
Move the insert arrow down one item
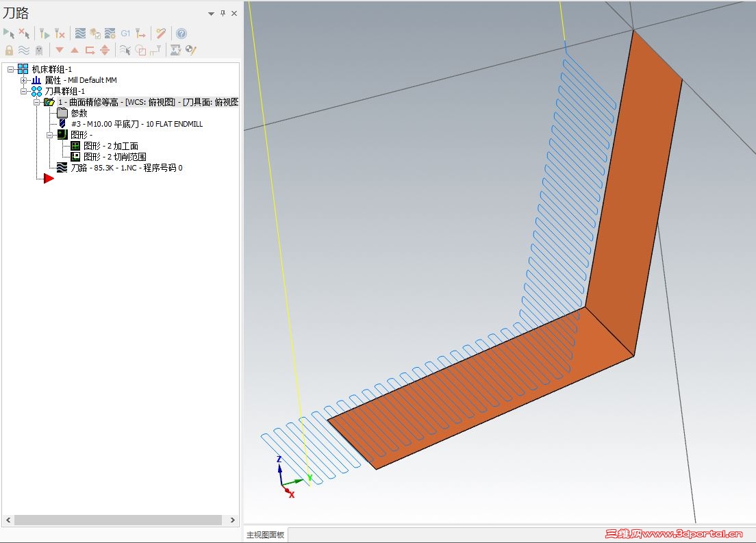coord(60,50)
